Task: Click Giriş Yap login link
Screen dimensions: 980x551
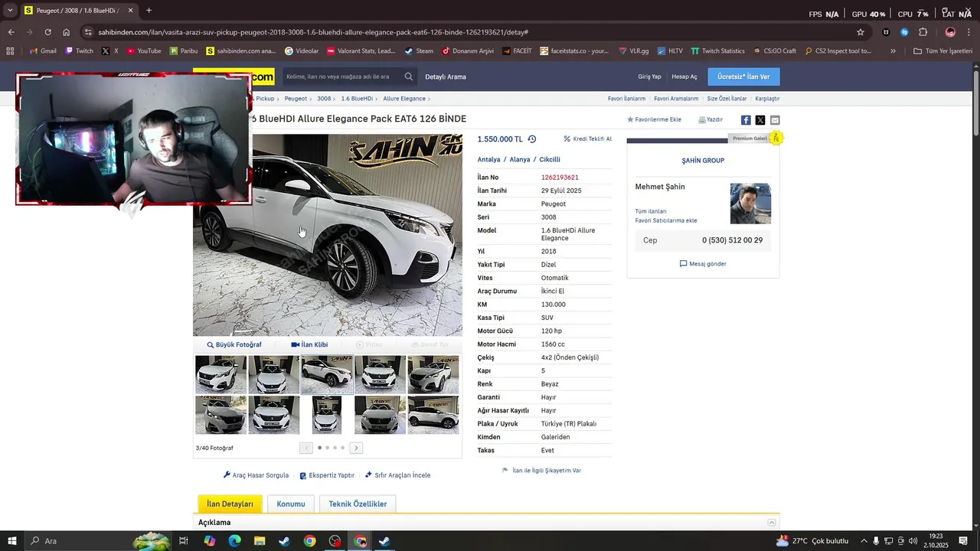Action: [649, 77]
